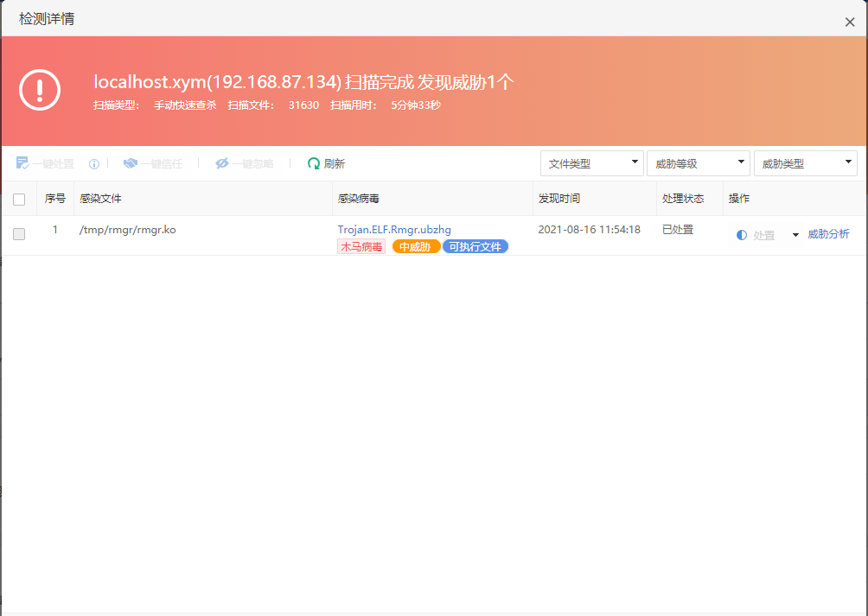Open Trojan.ELF.Rmgr.ubzhg virus link

click(394, 230)
